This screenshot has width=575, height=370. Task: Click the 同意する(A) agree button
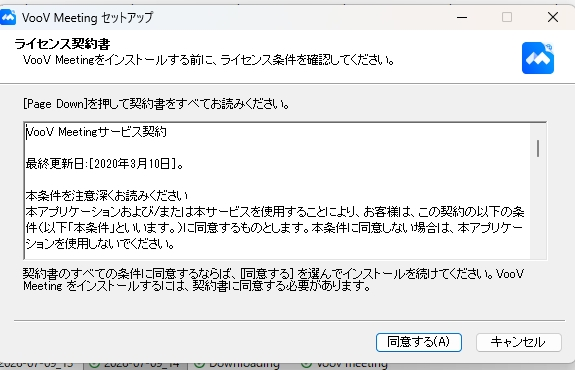coord(418,342)
